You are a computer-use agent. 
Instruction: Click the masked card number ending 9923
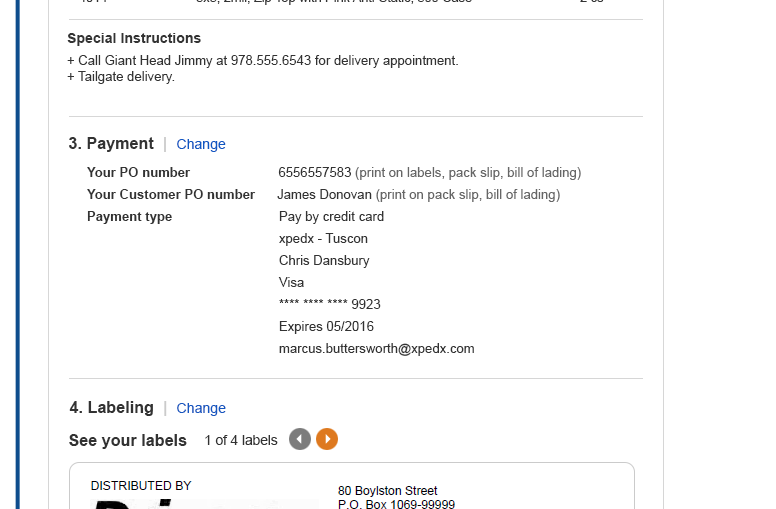pyautogui.click(x=330, y=304)
